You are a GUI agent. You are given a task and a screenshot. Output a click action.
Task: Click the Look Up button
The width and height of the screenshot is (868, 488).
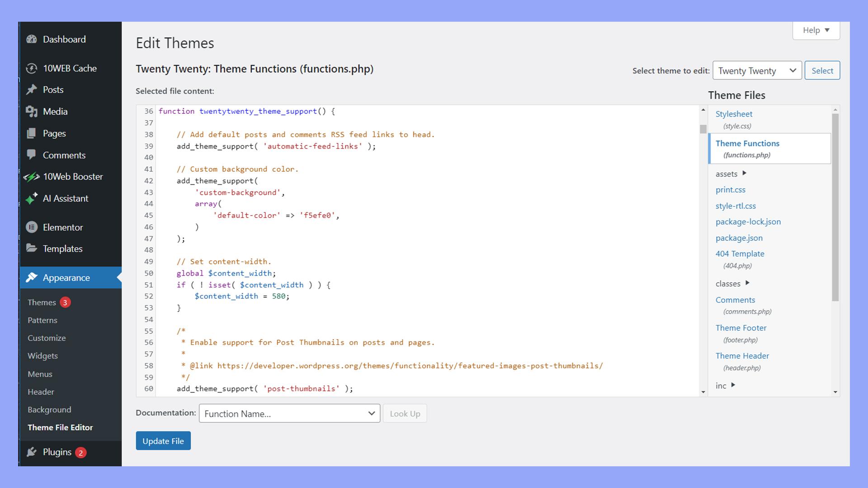tap(404, 413)
